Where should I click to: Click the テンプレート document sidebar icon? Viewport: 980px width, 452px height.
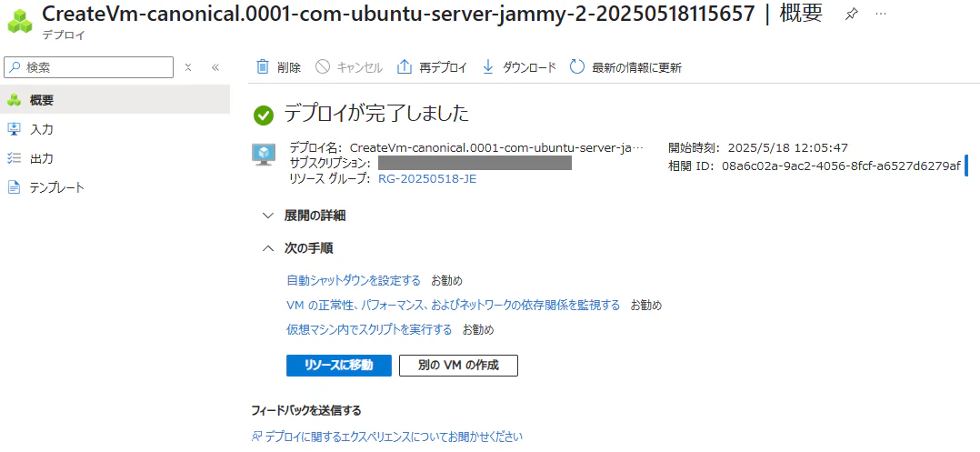click(14, 187)
